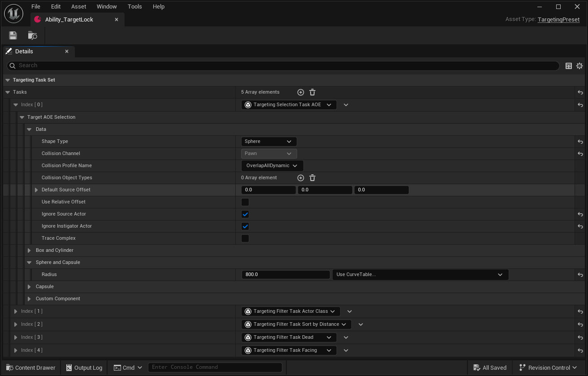Clear Collision Object Types with trash icon
Viewport: 588px width, 376px height.
tap(312, 178)
